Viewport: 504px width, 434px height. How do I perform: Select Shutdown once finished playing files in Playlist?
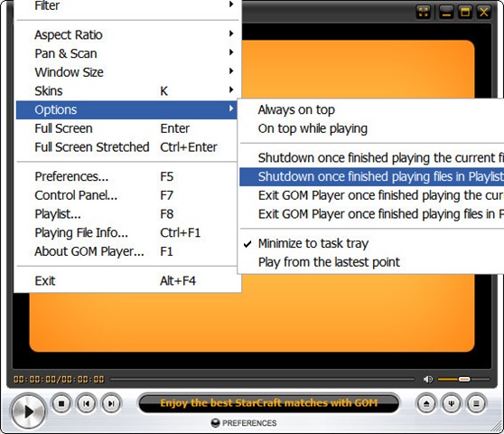[371, 176]
